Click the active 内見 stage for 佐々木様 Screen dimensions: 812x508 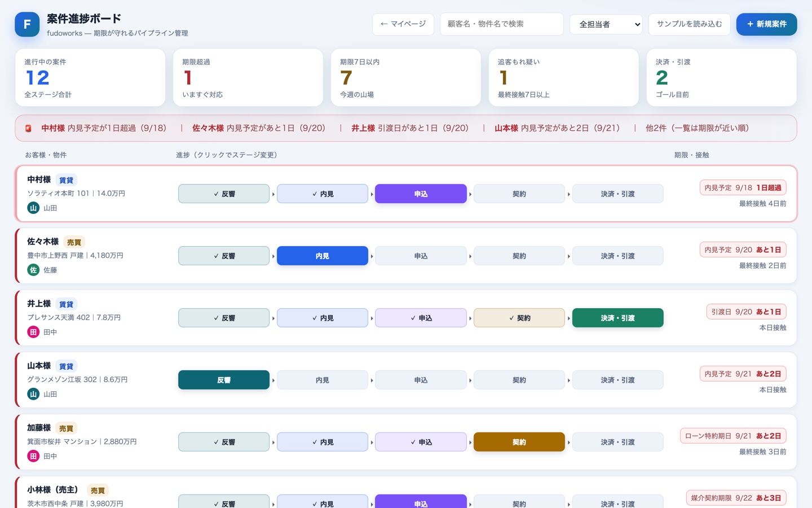coord(323,256)
